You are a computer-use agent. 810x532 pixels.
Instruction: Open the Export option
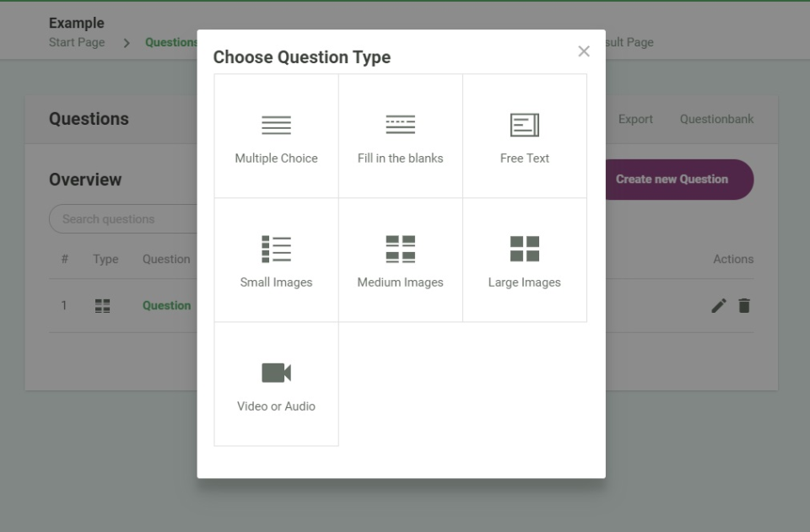(x=635, y=119)
